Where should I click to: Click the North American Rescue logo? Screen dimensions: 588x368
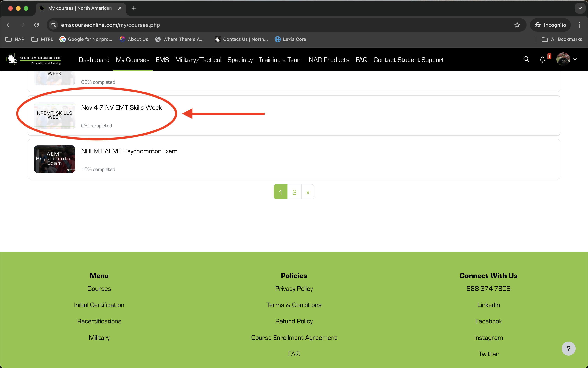(34, 59)
